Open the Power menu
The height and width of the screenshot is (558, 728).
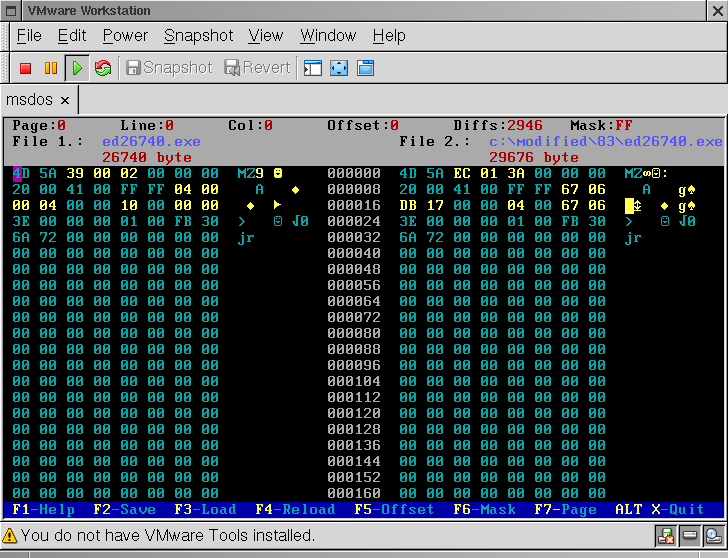(125, 36)
